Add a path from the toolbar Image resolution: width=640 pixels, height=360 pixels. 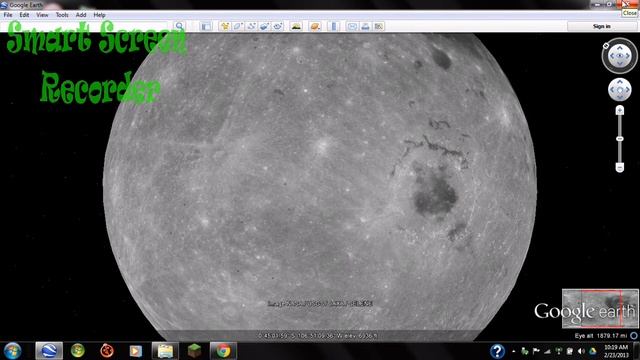(x=251, y=26)
